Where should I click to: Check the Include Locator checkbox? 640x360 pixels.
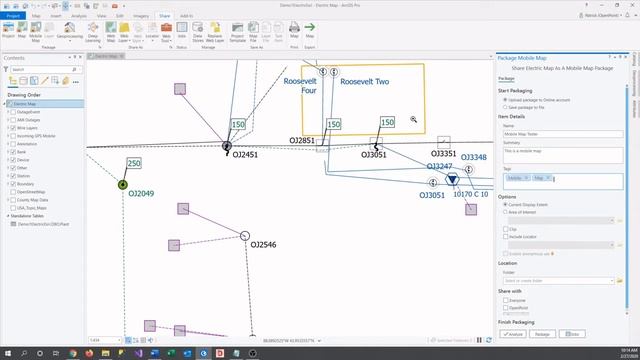coord(506,237)
